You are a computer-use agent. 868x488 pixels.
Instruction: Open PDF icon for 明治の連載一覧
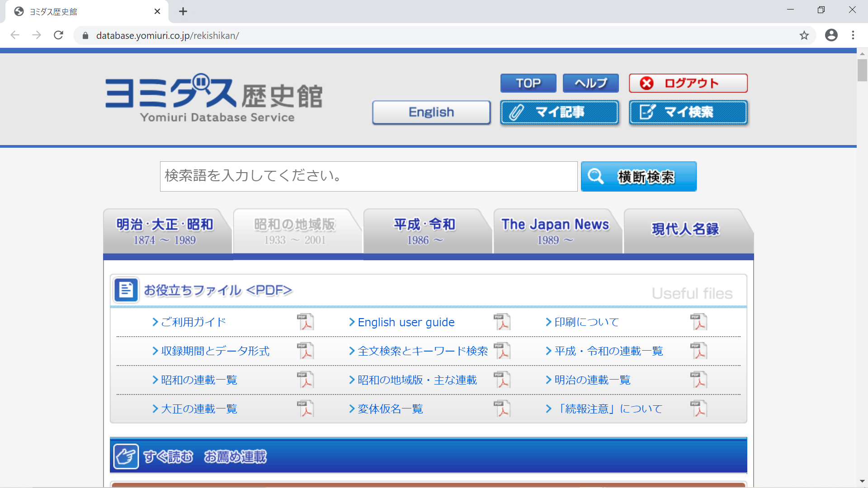coord(698,380)
